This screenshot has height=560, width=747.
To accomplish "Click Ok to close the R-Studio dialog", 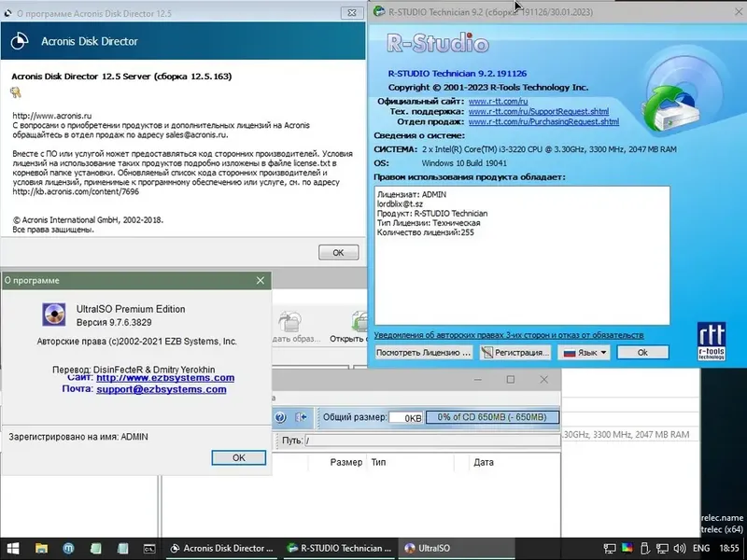I will (641, 351).
